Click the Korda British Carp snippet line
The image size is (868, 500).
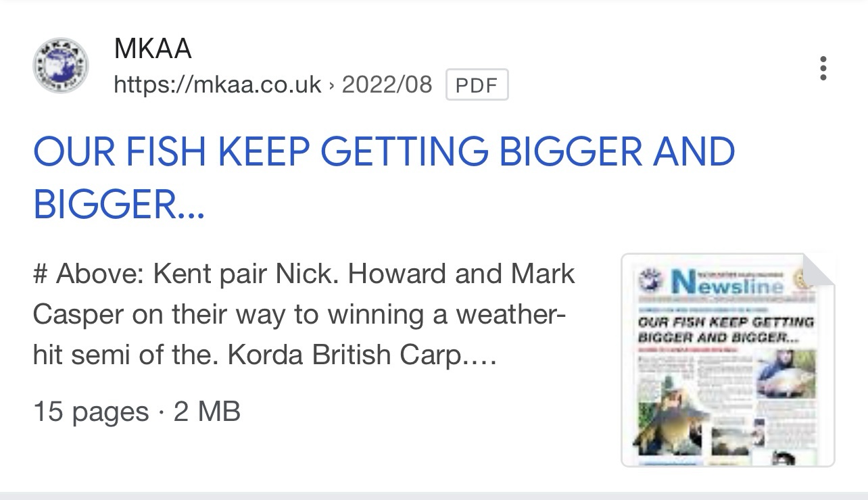(265, 355)
